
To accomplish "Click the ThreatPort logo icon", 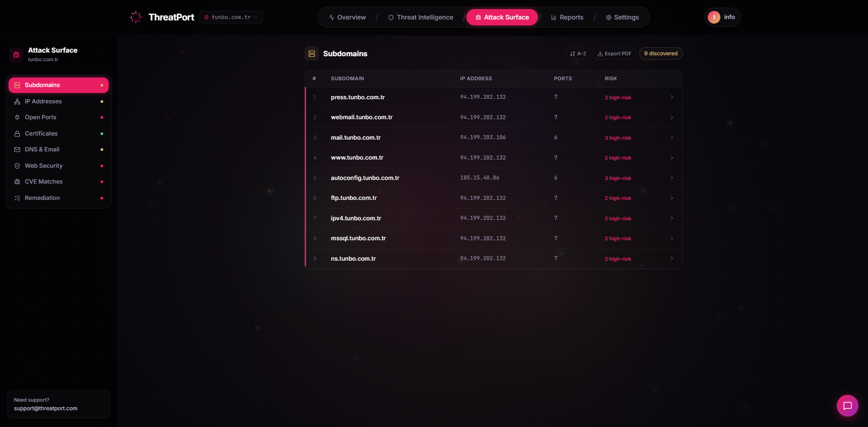I will click(135, 17).
